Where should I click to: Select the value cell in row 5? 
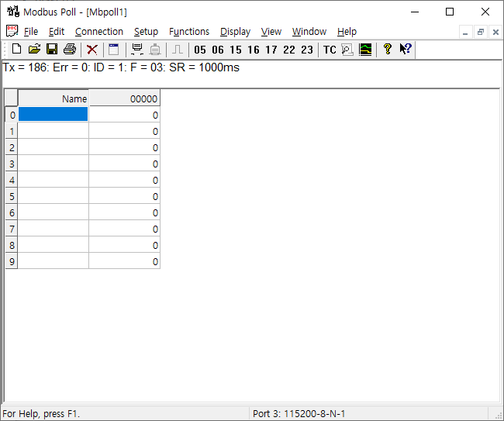point(124,196)
